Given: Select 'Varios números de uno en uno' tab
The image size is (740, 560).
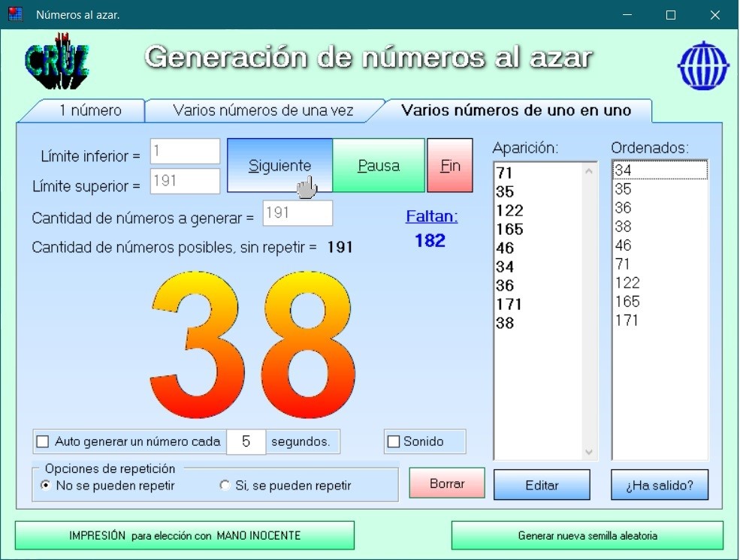Looking at the screenshot, I should (x=516, y=110).
